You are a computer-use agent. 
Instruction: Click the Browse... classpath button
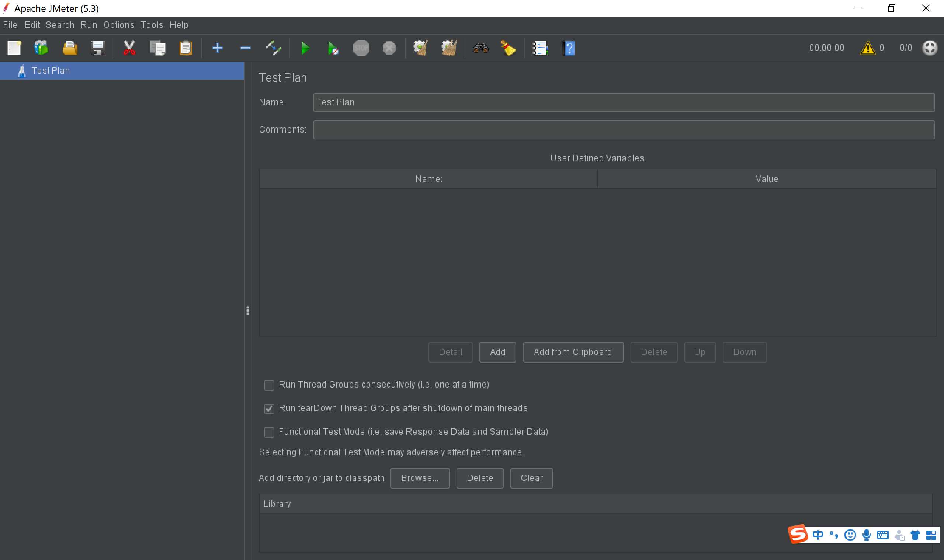point(420,478)
